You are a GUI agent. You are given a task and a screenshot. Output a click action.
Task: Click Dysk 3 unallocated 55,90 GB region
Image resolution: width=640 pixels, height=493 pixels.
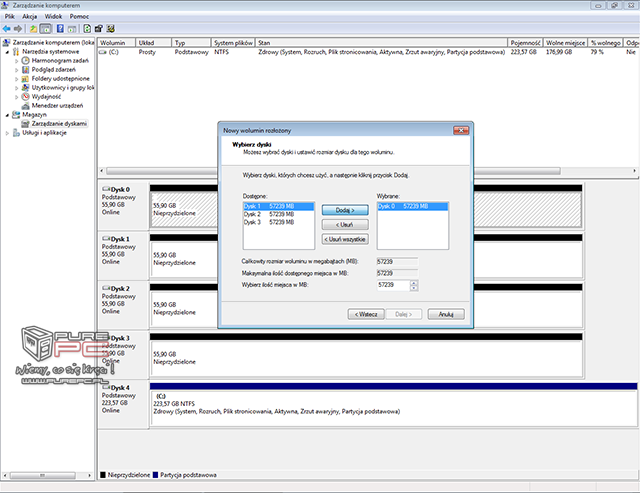(366, 358)
